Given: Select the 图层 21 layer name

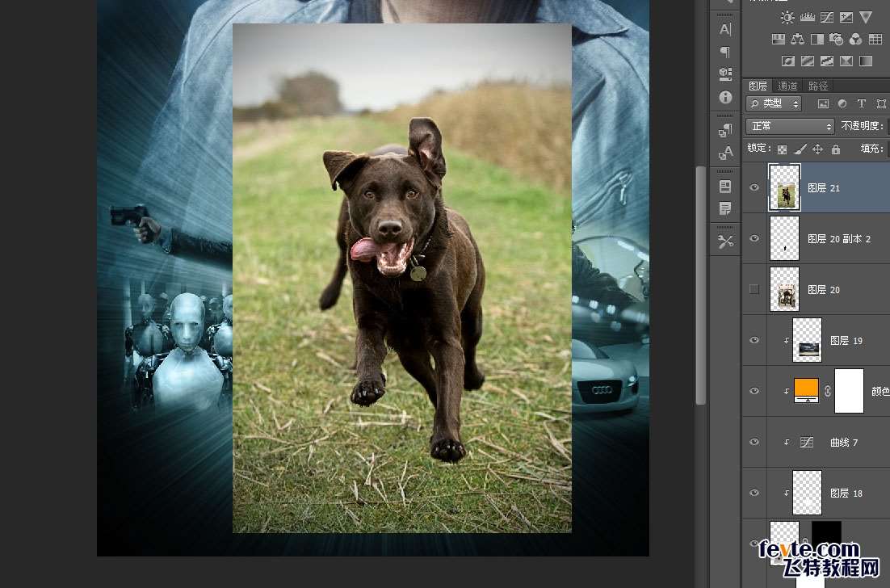Looking at the screenshot, I should pyautogui.click(x=824, y=188).
